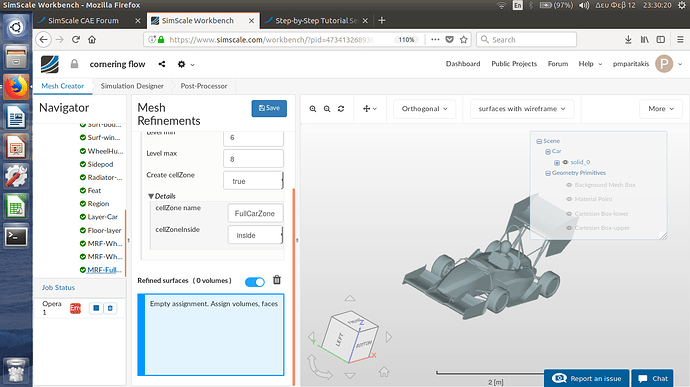Toggle visibility of Background Mesh Box
The image size is (690, 387).
click(569, 185)
